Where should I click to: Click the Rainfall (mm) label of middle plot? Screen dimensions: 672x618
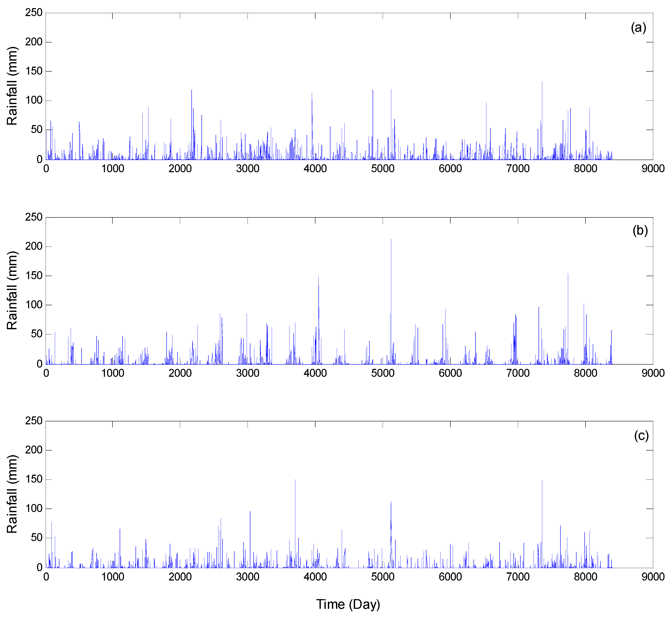tap(12, 290)
